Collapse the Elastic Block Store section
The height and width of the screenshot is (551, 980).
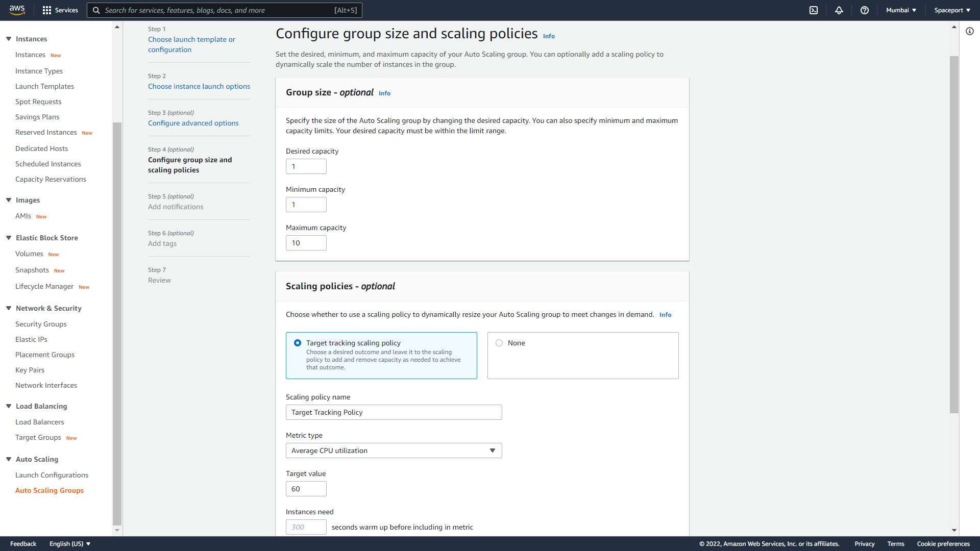(x=9, y=238)
